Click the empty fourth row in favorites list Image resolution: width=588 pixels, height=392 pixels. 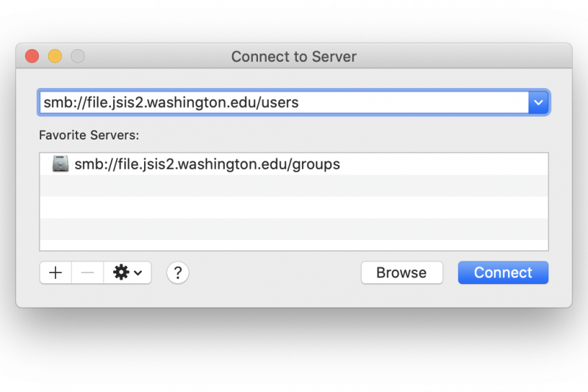pyautogui.click(x=294, y=229)
